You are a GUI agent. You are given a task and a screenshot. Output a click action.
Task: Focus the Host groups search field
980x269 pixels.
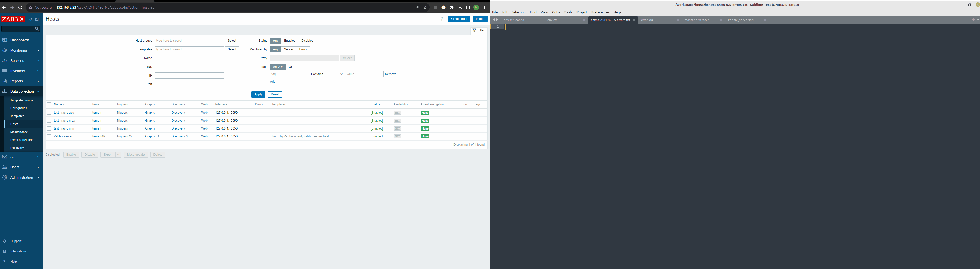tap(189, 41)
